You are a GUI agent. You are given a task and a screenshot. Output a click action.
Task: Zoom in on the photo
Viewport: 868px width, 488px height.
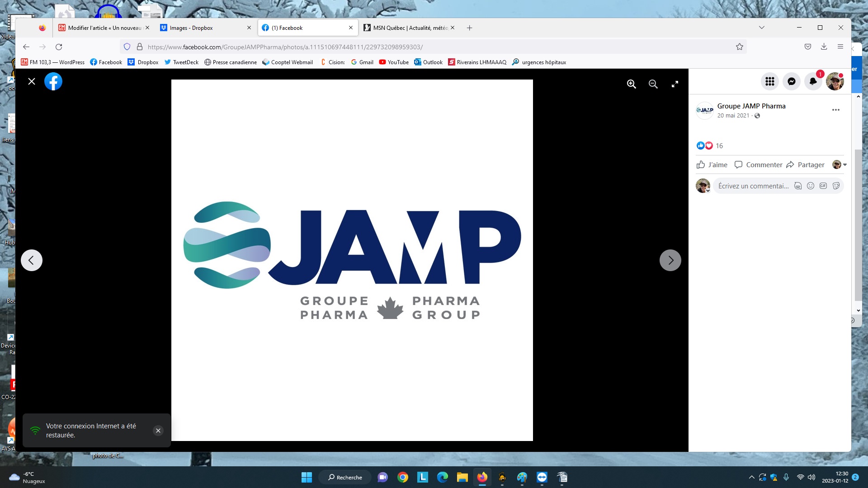click(x=632, y=84)
